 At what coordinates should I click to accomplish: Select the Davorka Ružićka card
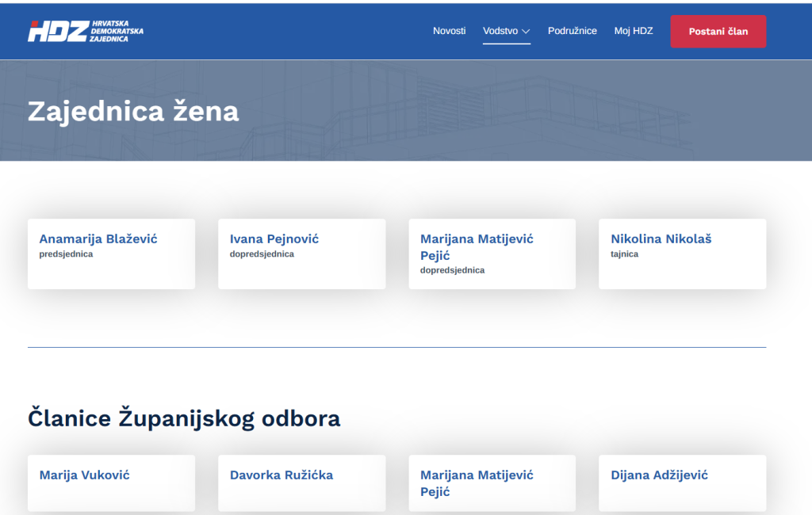pyautogui.click(x=302, y=483)
